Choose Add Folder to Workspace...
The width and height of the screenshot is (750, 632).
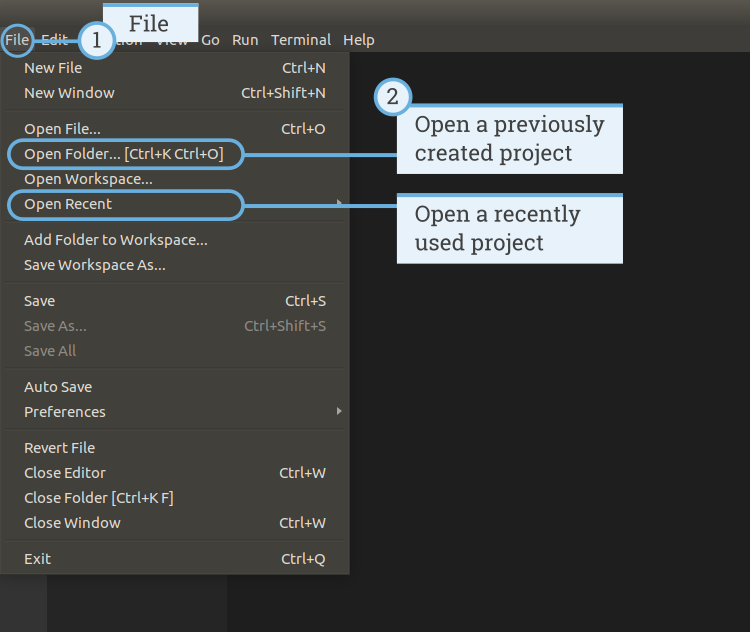coord(175,240)
